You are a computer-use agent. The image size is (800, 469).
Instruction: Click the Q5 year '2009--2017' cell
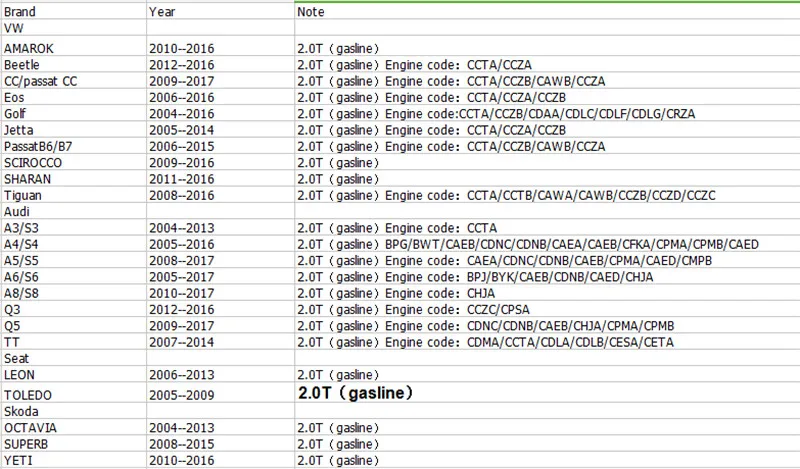click(x=220, y=326)
